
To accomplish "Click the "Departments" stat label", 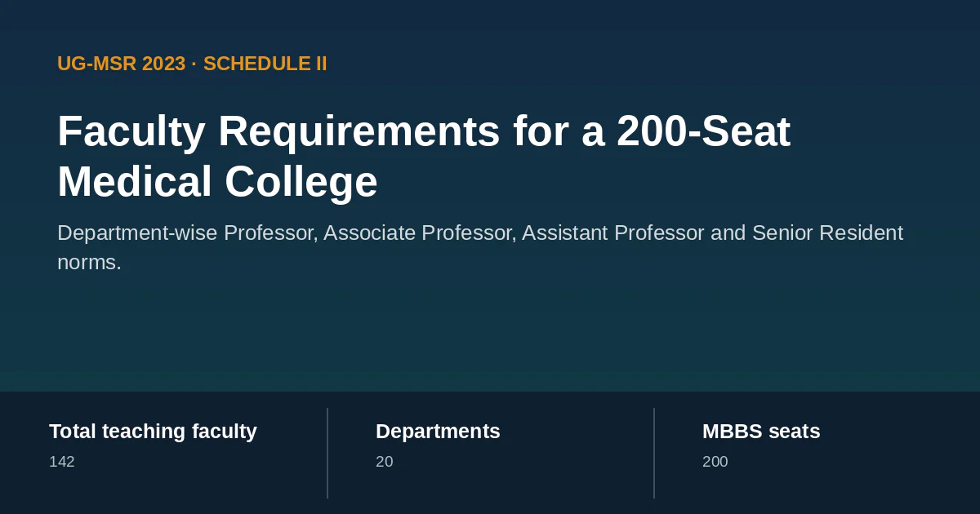I will pos(438,432).
